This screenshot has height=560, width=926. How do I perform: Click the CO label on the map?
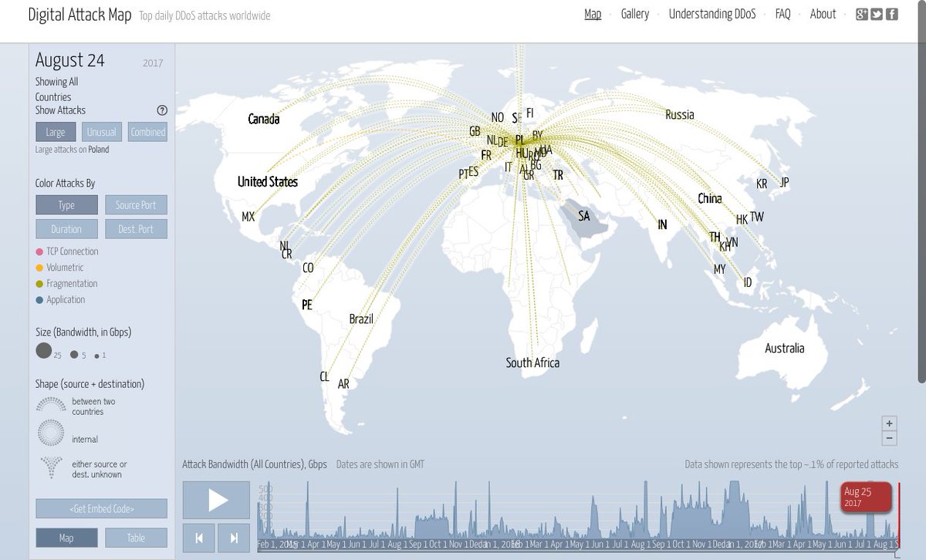point(308,268)
